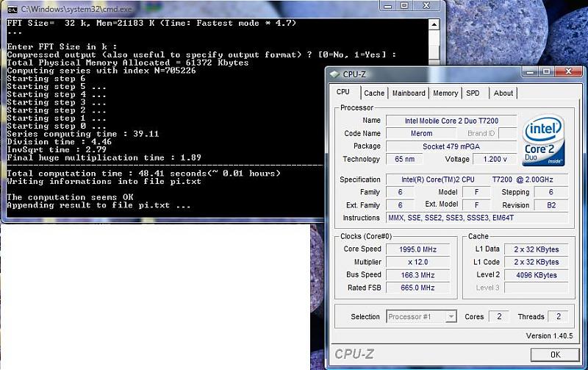
Task: Click the Multiplier value x 12.0
Action: tap(417, 263)
